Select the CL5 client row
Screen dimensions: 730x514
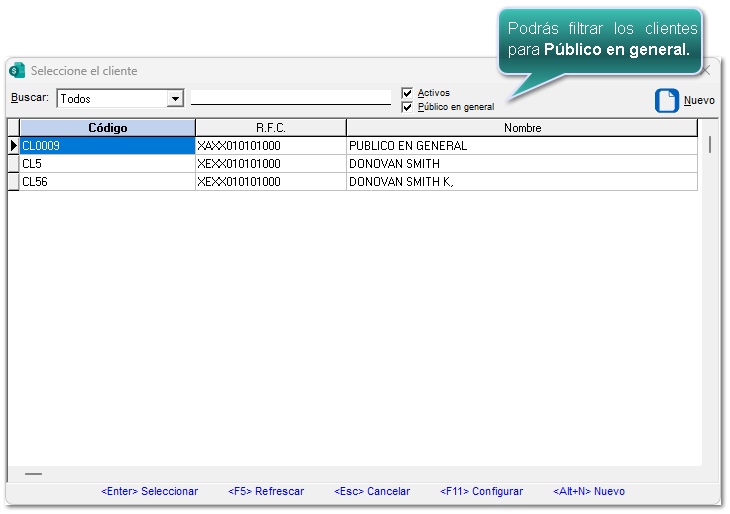click(x=107, y=164)
